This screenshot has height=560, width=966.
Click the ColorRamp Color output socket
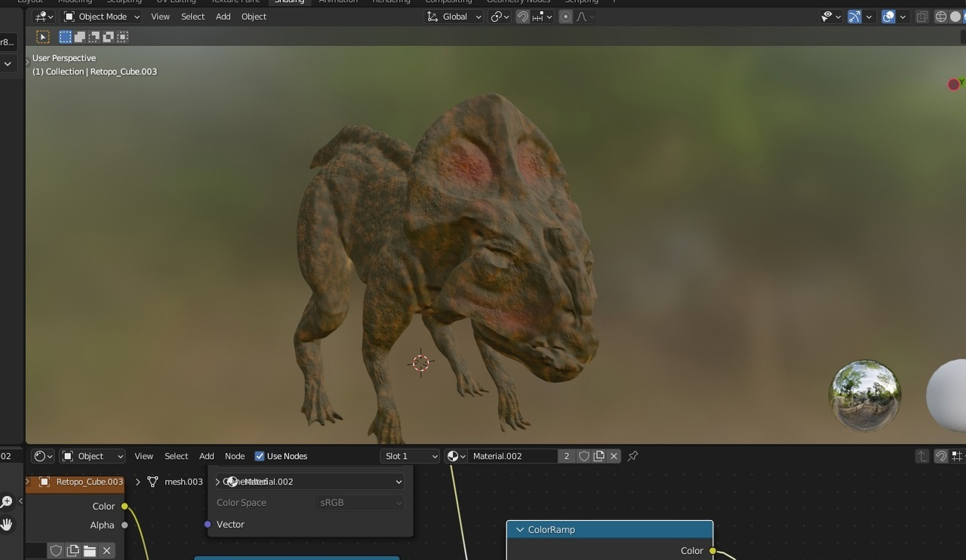point(712,551)
